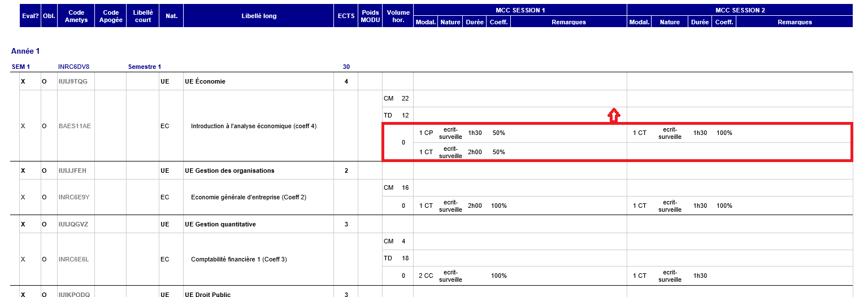Image resolution: width=868 pixels, height=297 pixels.
Task: Select the Volume hor. column header
Action: point(397,16)
